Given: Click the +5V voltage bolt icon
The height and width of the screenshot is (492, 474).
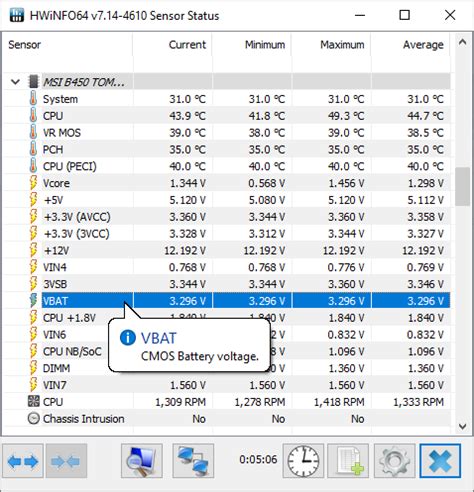Looking at the screenshot, I should click(x=33, y=200).
